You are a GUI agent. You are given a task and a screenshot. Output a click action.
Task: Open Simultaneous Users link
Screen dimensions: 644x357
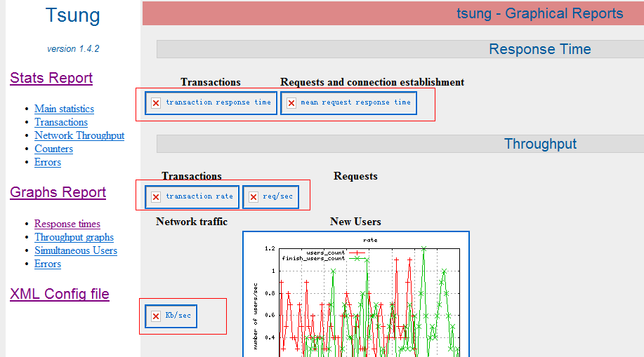pyautogui.click(x=76, y=250)
